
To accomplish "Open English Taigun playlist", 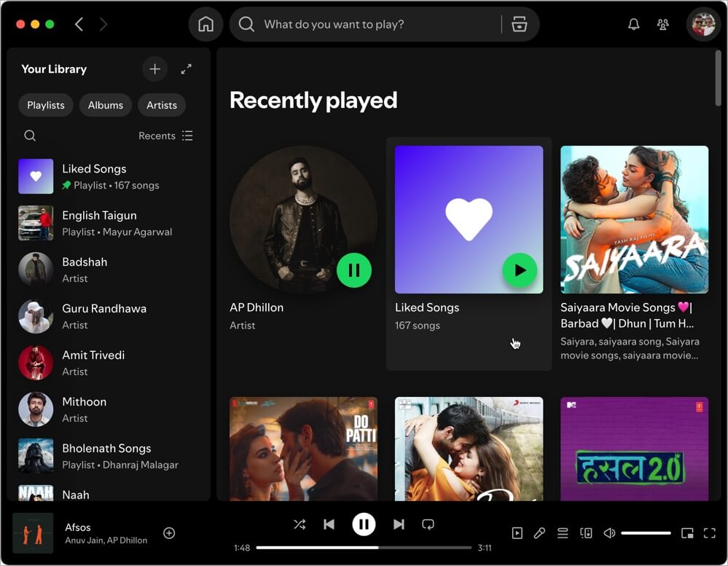I will tap(109, 223).
